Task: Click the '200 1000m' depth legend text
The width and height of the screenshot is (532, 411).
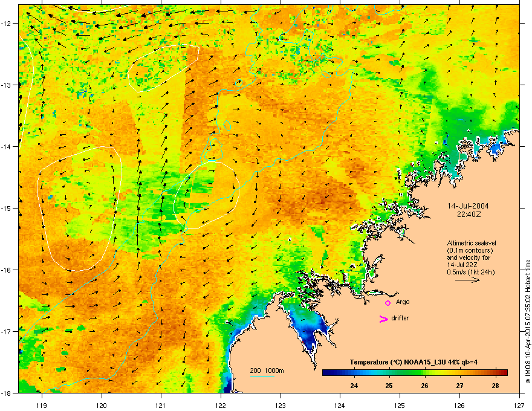Action: 267,371
